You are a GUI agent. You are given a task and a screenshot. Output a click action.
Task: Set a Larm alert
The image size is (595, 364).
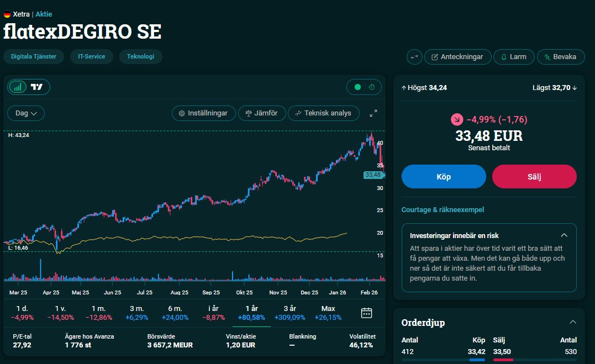tap(514, 57)
